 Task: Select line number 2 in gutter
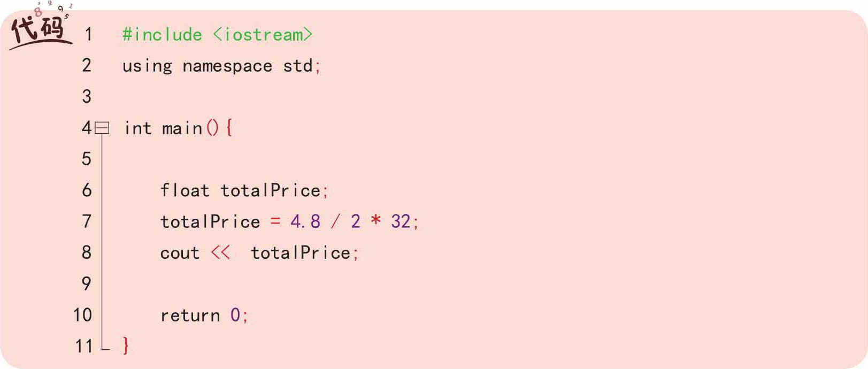coord(87,66)
